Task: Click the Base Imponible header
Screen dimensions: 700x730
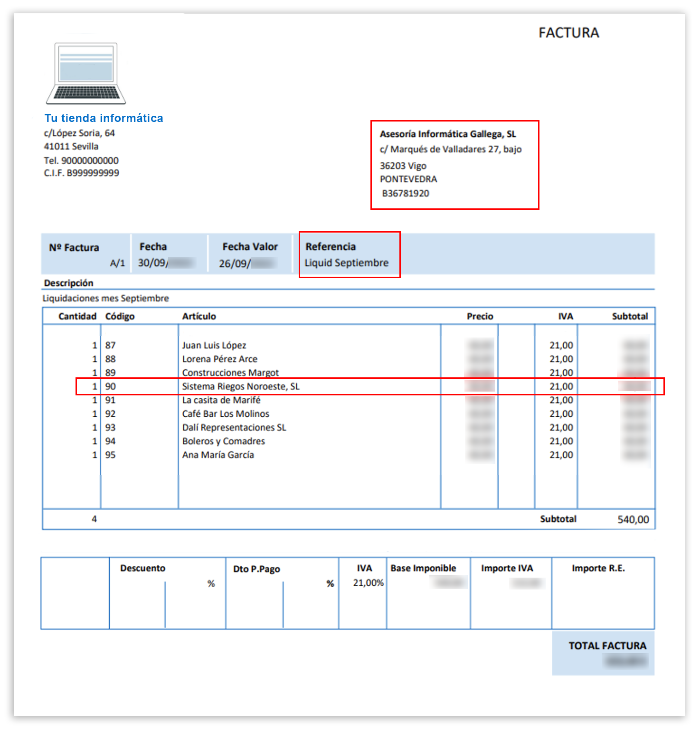Action: 423,569
